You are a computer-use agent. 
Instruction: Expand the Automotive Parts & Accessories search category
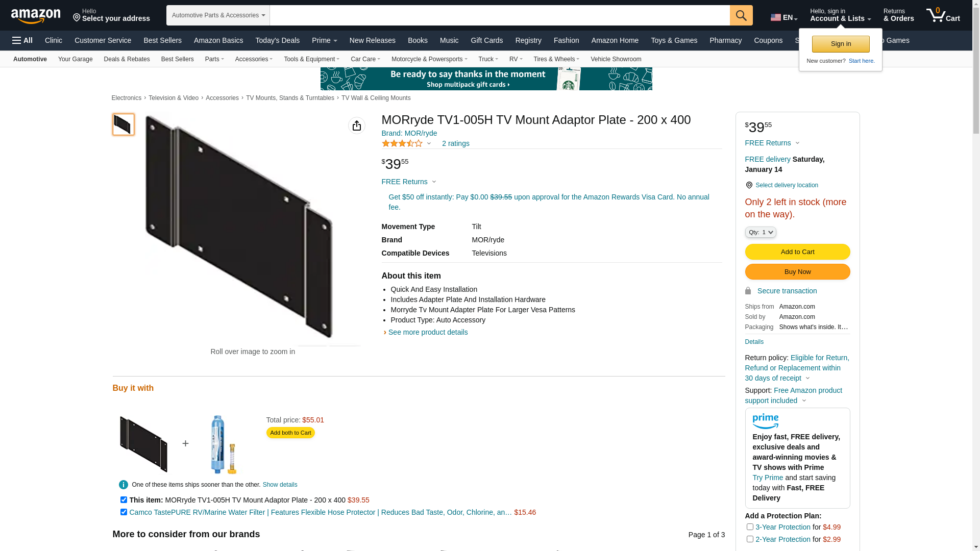click(x=218, y=15)
